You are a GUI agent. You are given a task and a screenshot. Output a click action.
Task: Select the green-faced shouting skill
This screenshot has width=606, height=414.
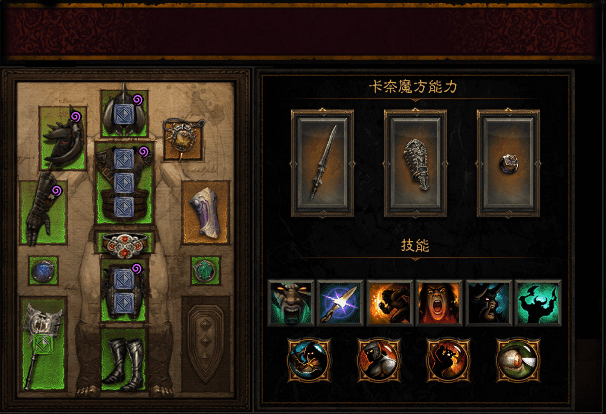coord(291,303)
